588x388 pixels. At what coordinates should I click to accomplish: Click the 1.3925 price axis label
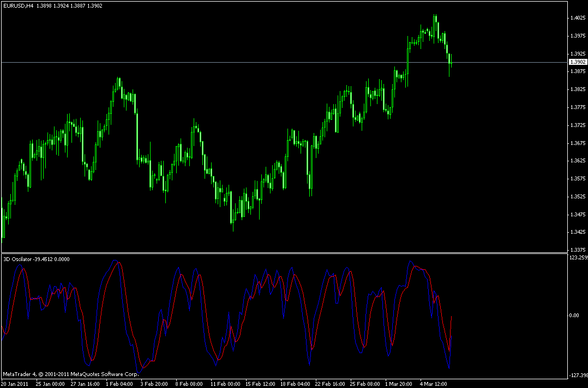(x=578, y=53)
